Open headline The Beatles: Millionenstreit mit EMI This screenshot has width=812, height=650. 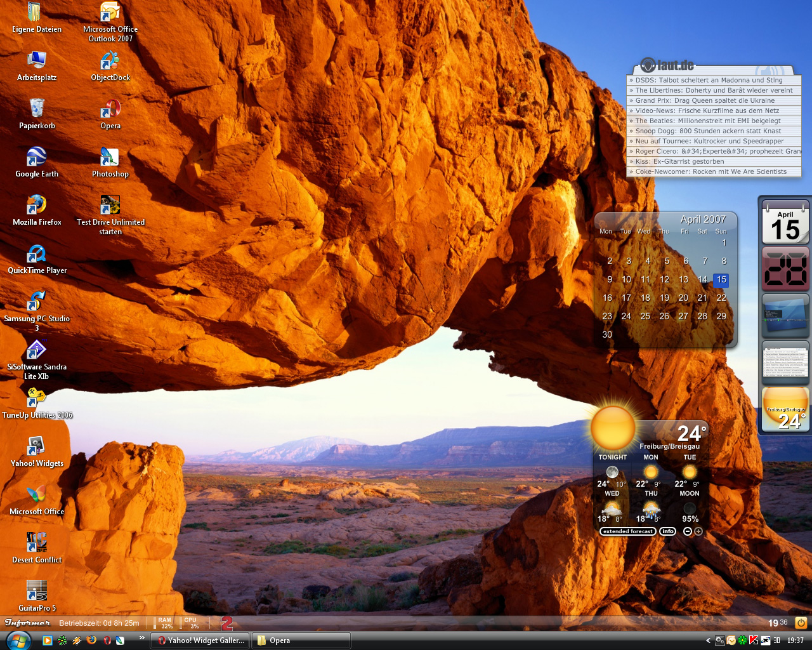(x=714, y=121)
